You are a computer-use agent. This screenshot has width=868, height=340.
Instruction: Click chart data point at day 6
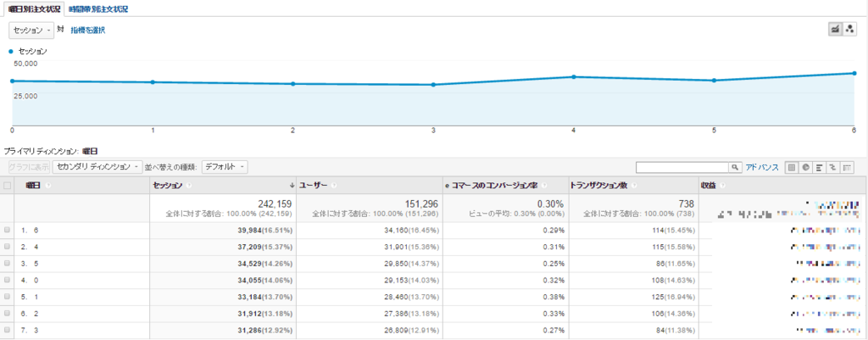click(x=854, y=73)
